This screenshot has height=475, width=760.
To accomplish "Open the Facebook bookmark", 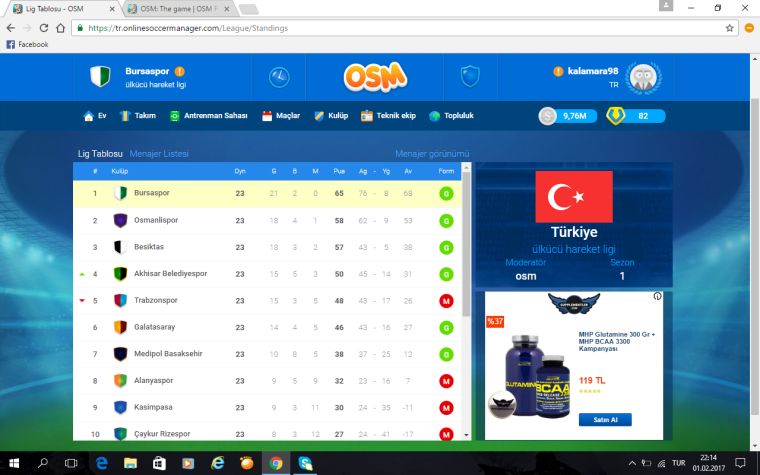I will [27, 45].
